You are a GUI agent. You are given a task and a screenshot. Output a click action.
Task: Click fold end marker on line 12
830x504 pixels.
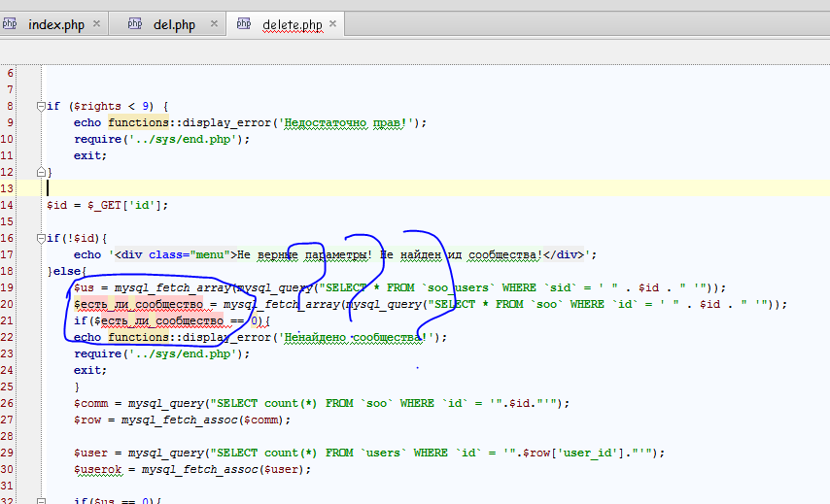[40, 172]
